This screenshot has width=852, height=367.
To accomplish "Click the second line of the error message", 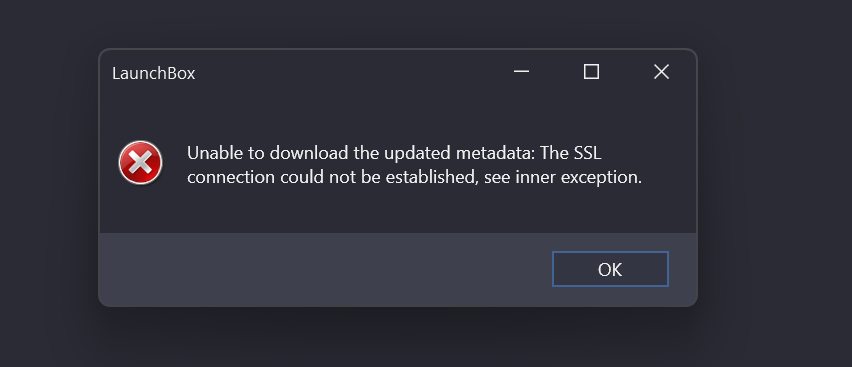I will pyautogui.click(x=415, y=177).
